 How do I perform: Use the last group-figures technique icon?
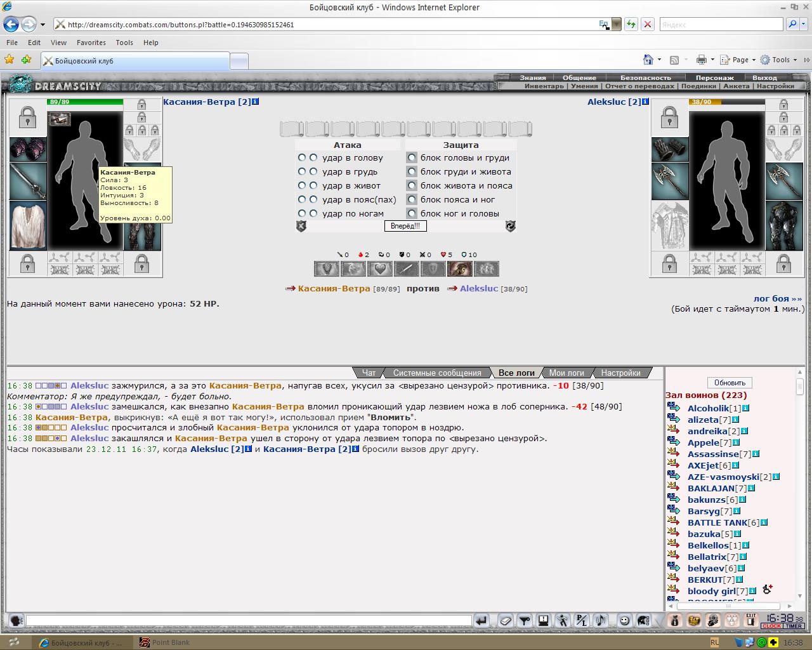pyautogui.click(x=487, y=269)
